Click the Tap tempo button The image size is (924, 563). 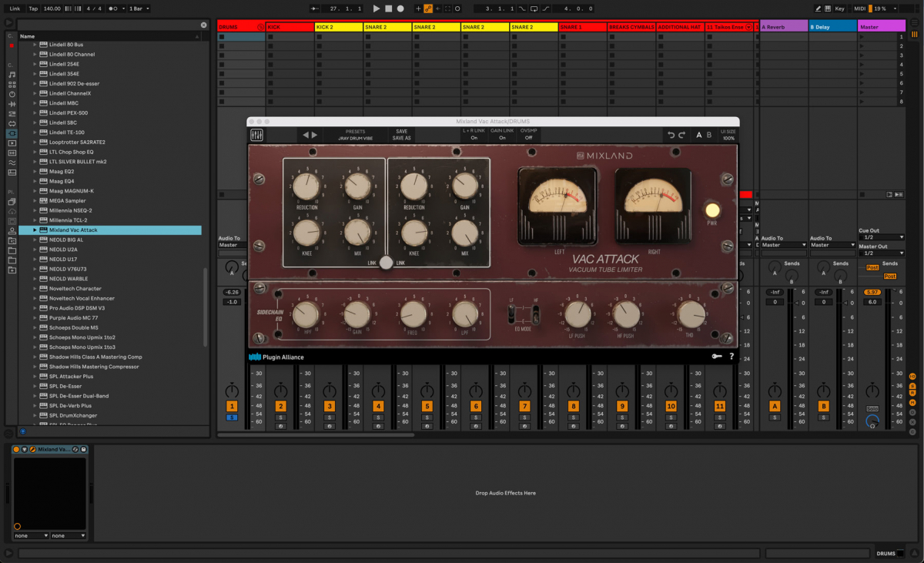pyautogui.click(x=33, y=8)
